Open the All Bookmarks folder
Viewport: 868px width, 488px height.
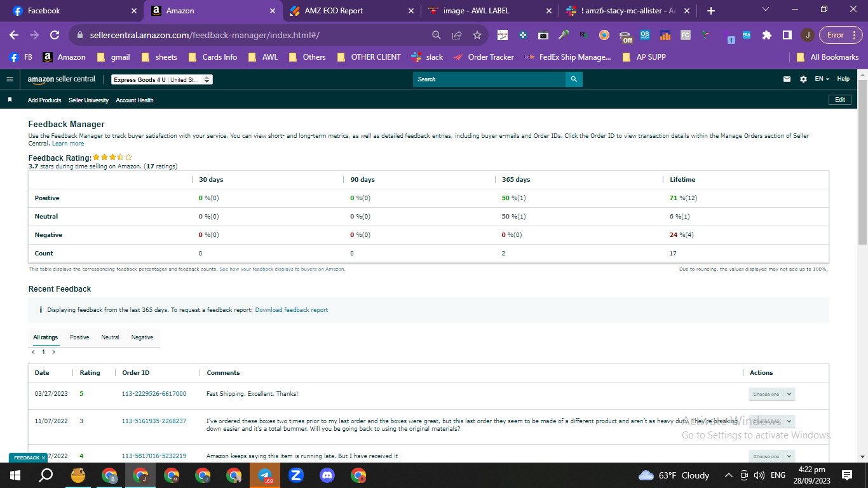(828, 57)
